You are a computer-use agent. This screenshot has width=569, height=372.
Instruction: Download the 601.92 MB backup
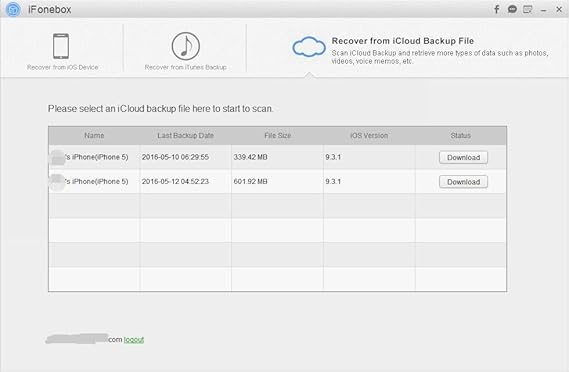(463, 182)
